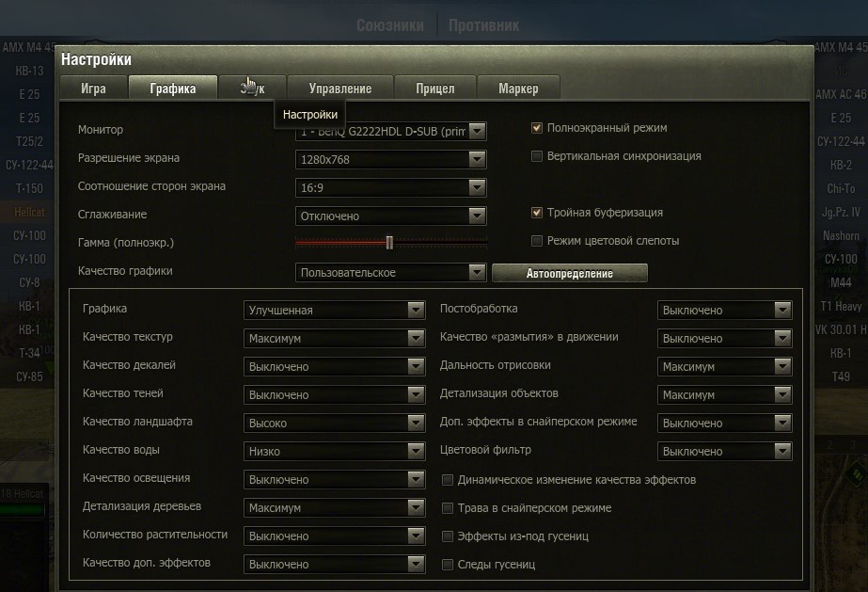868x592 pixels.
Task: Open the Прицел tab
Action: [434, 88]
